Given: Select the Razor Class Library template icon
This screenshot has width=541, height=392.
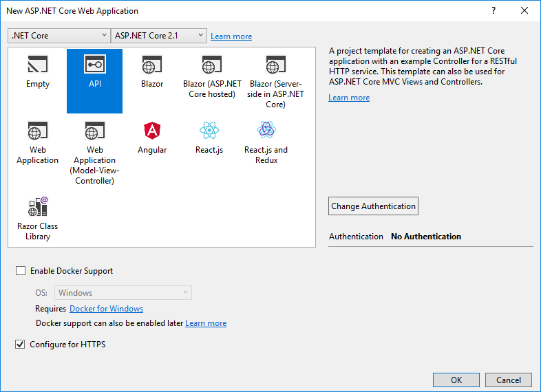Looking at the screenshot, I should pyautogui.click(x=38, y=206).
